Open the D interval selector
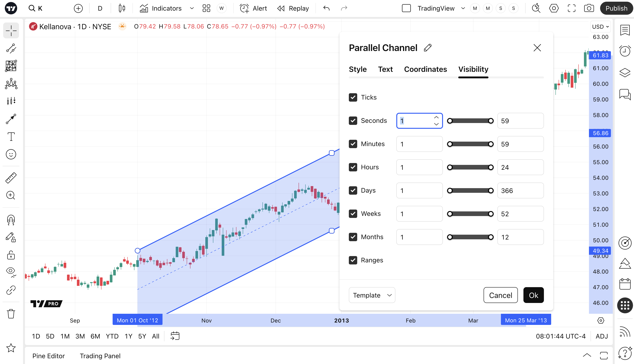Image resolution: width=634 pixels, height=364 pixels. click(x=100, y=9)
